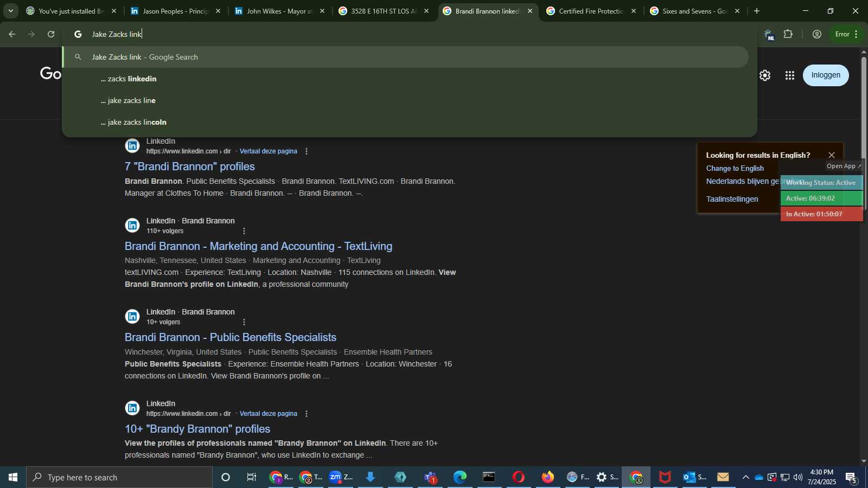
Task: Open the Google apps grid icon
Action: pos(790,75)
